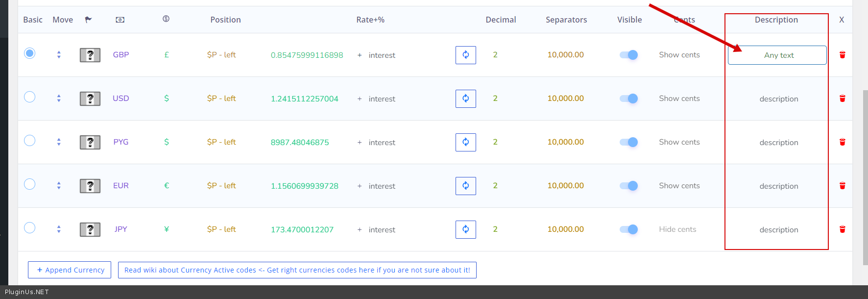The image size is (868, 299).
Task: Click the GBP description field with Any text
Action: pyautogui.click(x=777, y=55)
